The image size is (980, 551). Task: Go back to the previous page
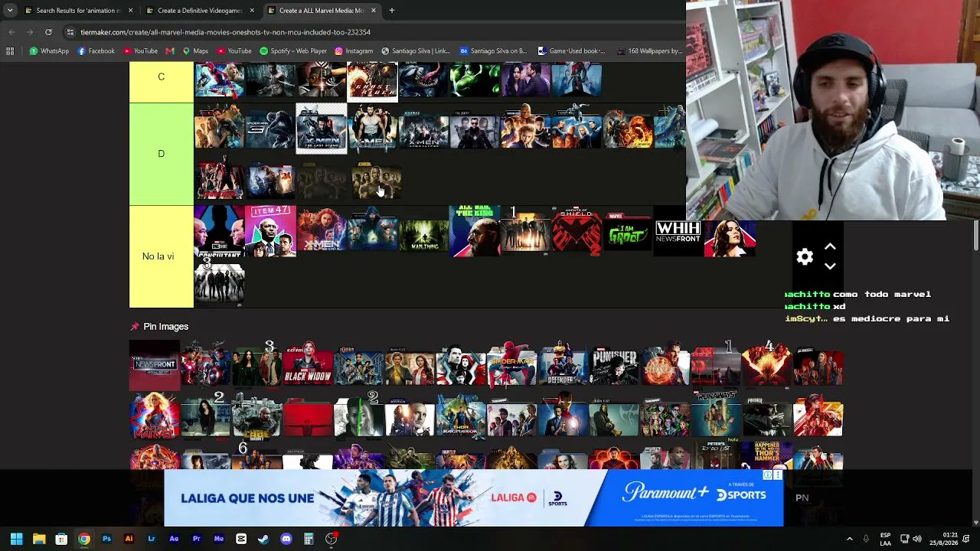click(11, 32)
